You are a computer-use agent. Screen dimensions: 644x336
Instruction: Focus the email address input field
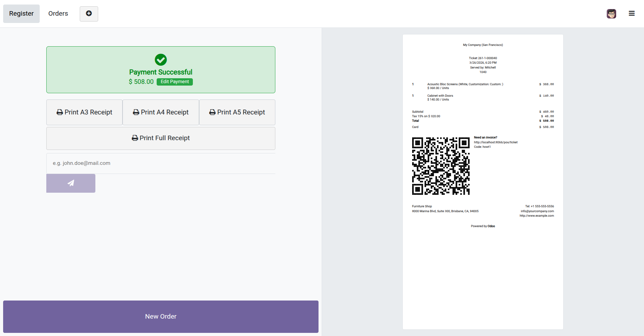tap(161, 163)
